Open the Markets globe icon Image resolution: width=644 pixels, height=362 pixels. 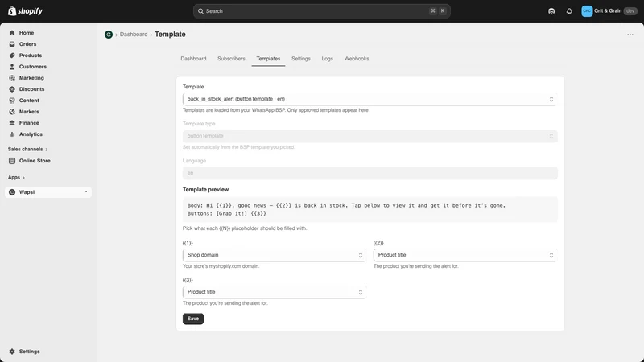tap(12, 112)
